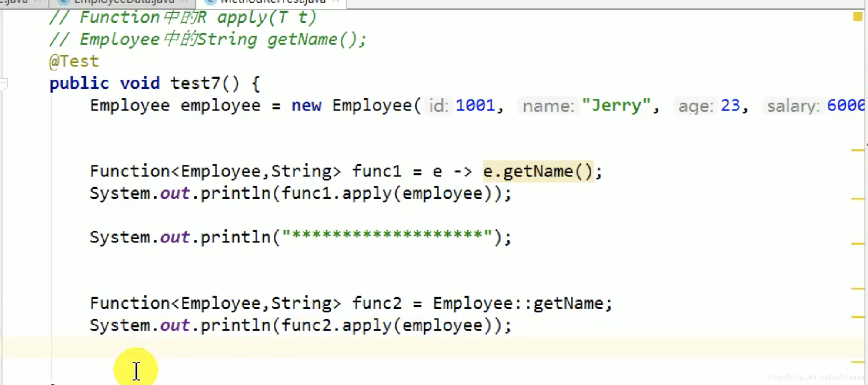Screen dimensions: 868x385
Task: Click the age value 23
Action: click(730, 105)
